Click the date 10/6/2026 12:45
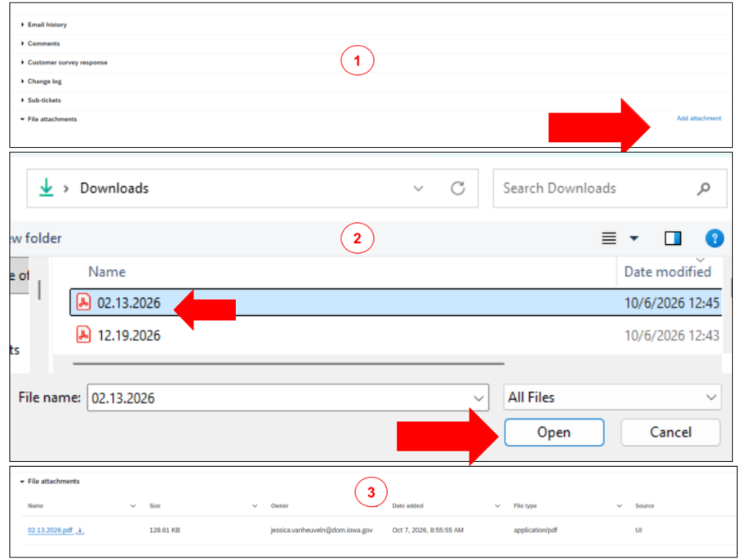 [672, 303]
